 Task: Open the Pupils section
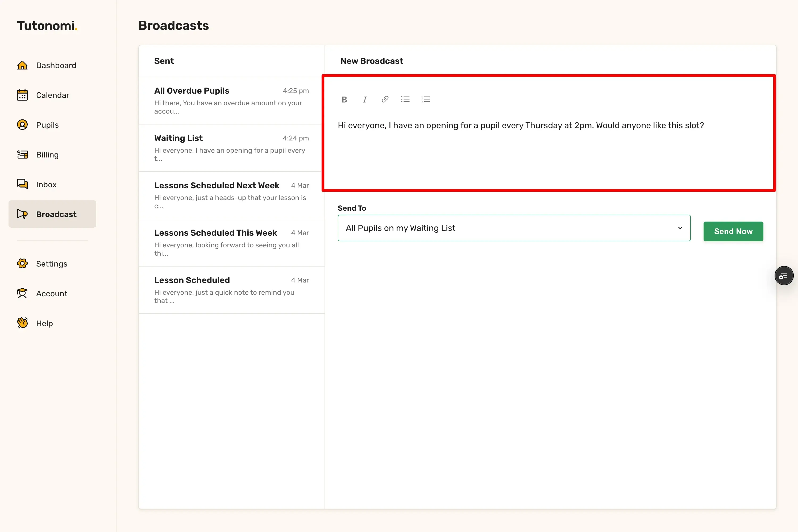tap(47, 125)
